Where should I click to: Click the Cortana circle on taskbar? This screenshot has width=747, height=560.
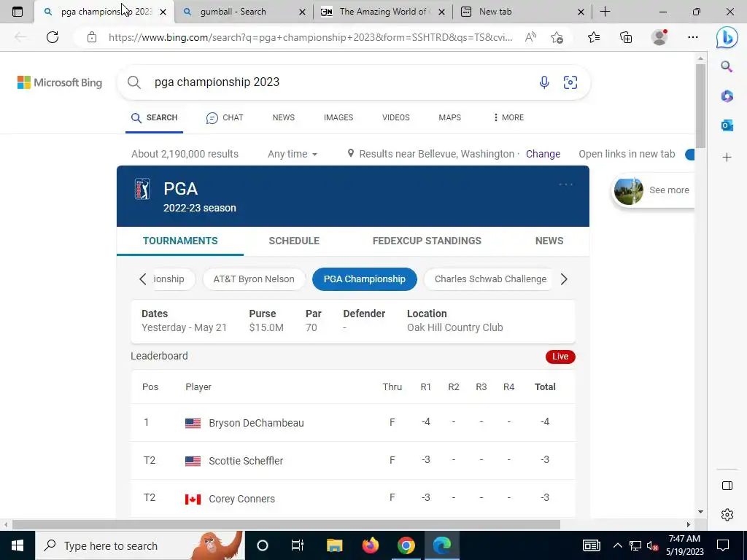tap(263, 545)
